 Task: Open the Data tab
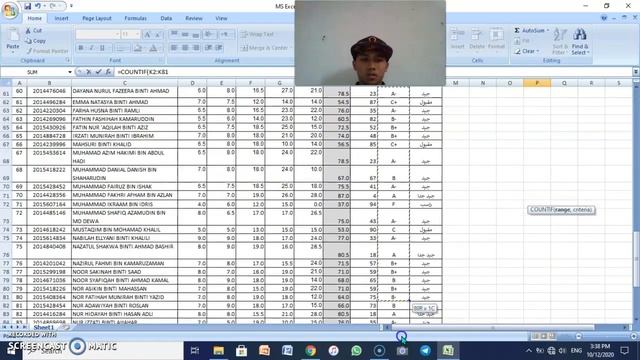[x=166, y=18]
